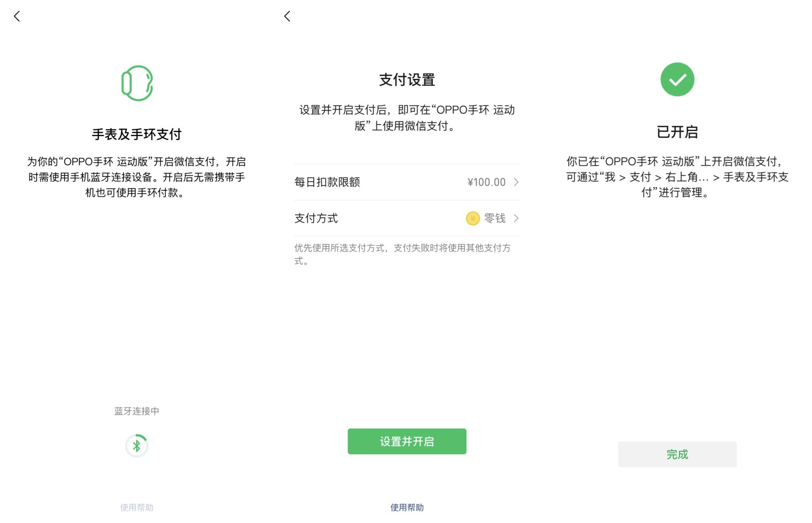
Task: Expand the 每日扣款限额 chevron
Action: tap(516, 182)
